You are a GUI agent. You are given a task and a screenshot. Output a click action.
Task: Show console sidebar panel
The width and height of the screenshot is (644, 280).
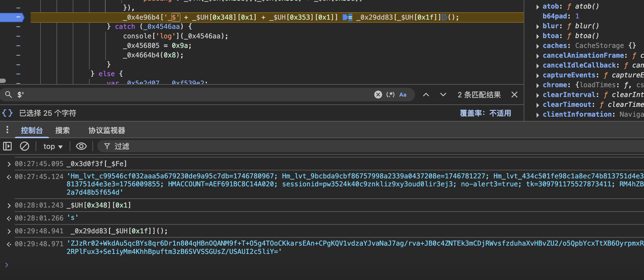tap(7, 146)
